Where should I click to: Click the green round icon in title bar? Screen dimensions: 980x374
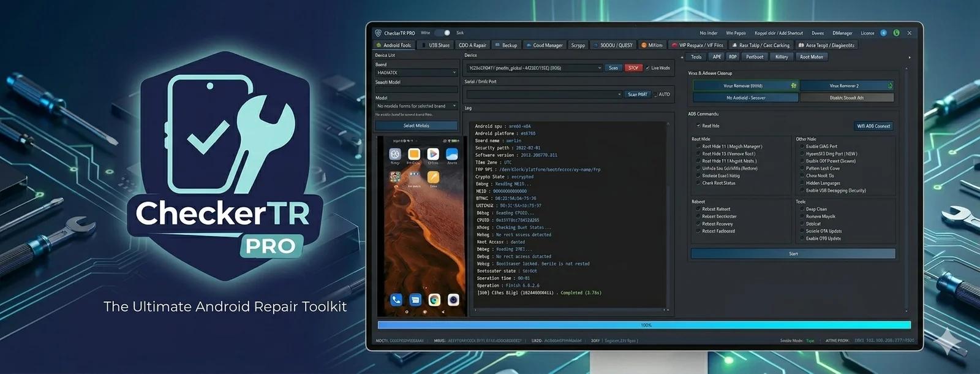(896, 33)
